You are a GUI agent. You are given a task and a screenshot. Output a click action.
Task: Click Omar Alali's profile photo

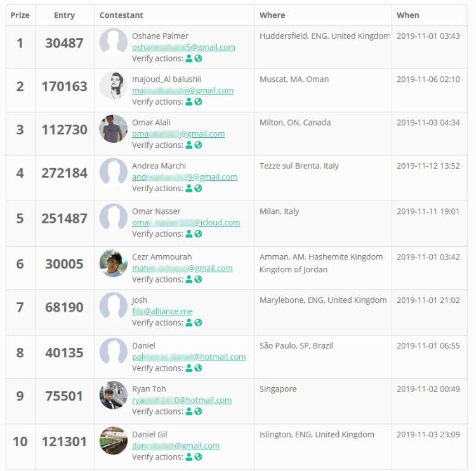114,129
